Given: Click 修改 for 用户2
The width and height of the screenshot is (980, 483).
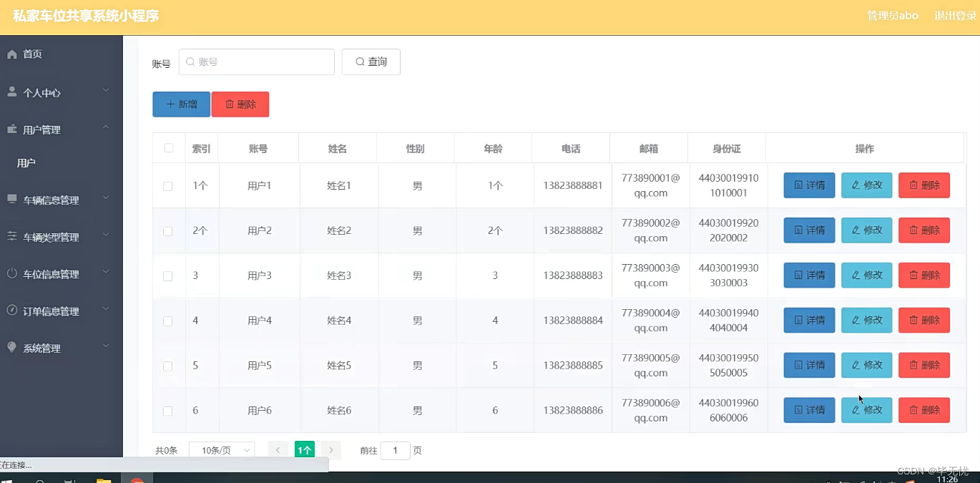Looking at the screenshot, I should [866, 230].
